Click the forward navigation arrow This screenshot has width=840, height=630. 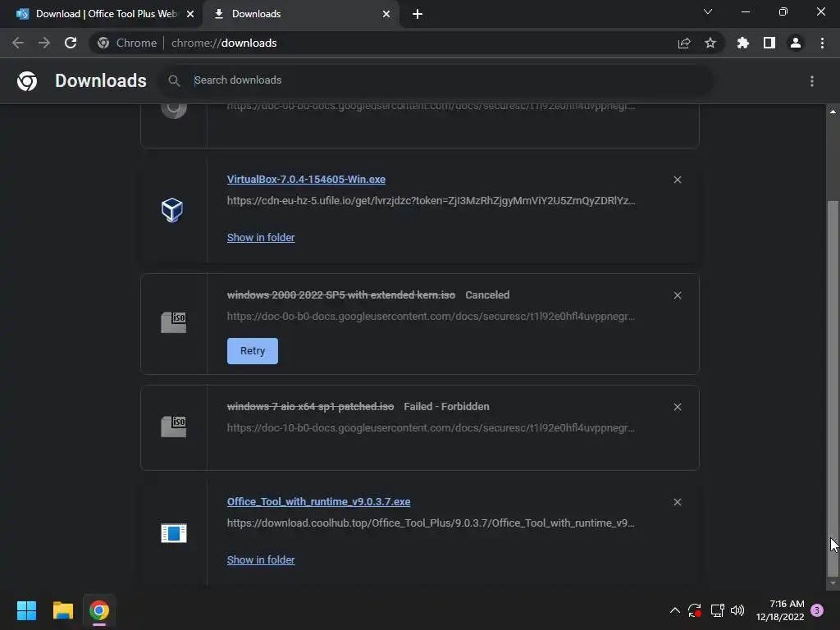click(44, 43)
